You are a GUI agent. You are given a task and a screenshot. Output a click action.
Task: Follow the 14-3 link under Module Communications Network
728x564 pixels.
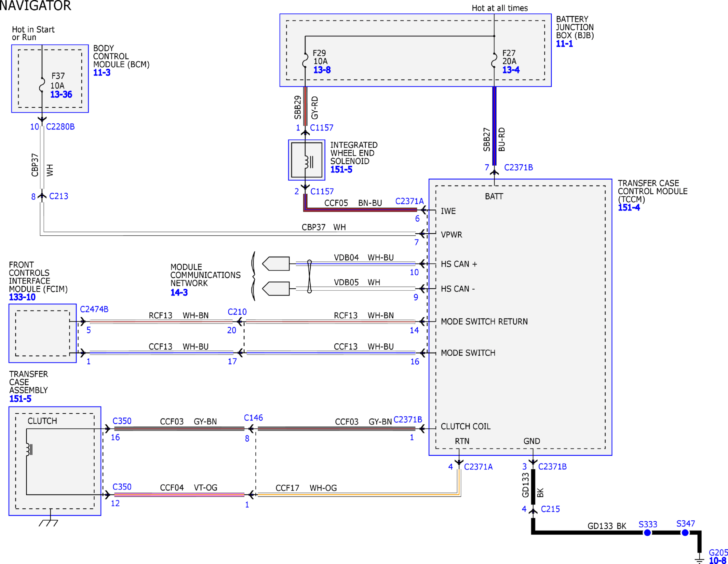pyautogui.click(x=179, y=292)
